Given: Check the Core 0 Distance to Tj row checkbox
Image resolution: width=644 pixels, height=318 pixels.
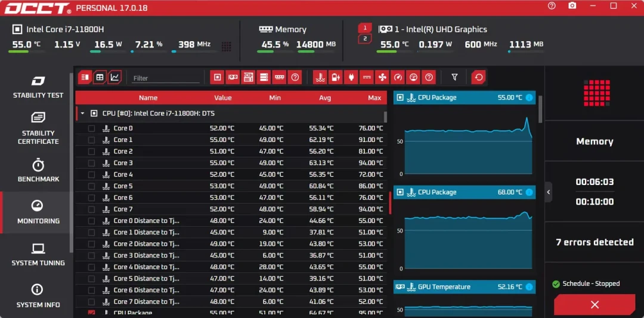Looking at the screenshot, I should [92, 221].
